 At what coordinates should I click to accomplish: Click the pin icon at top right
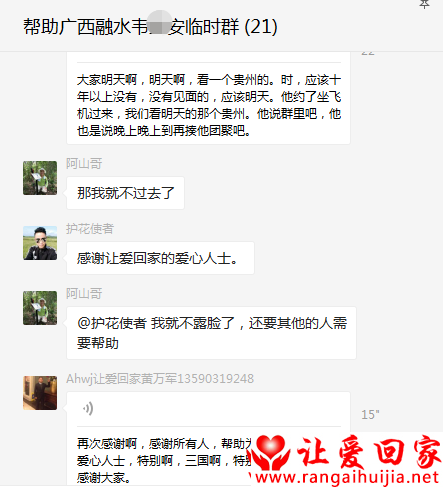coord(424,4)
